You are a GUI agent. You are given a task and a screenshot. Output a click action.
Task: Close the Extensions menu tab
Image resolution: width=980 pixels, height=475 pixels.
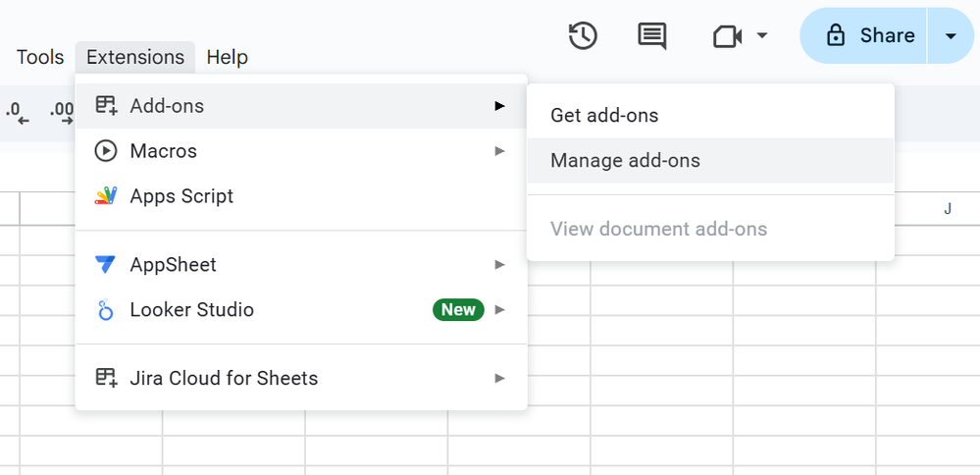[x=135, y=57]
